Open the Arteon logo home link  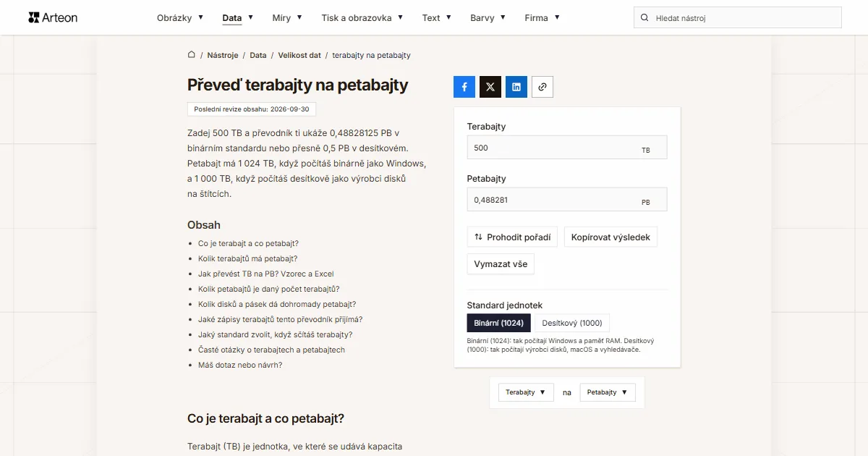tap(53, 17)
